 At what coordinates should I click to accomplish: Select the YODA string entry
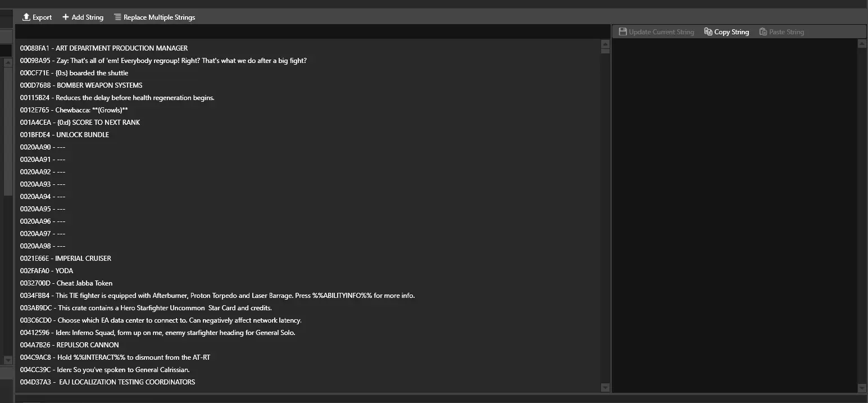[47, 271]
